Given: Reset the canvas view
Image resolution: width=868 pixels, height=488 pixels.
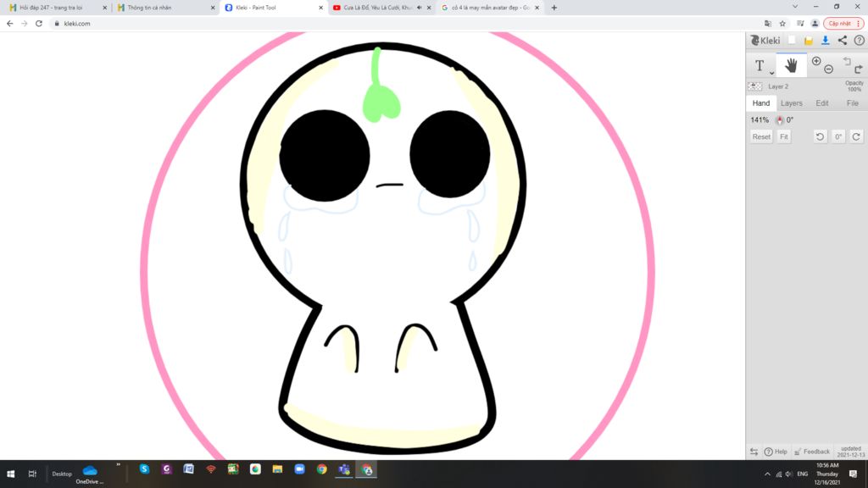Looking at the screenshot, I should [x=761, y=136].
